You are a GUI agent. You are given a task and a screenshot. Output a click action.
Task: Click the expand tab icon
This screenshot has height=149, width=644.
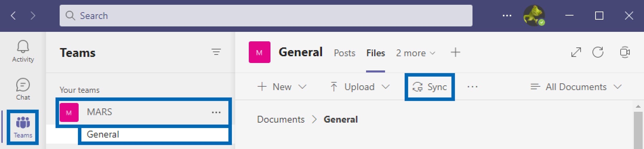[576, 52]
